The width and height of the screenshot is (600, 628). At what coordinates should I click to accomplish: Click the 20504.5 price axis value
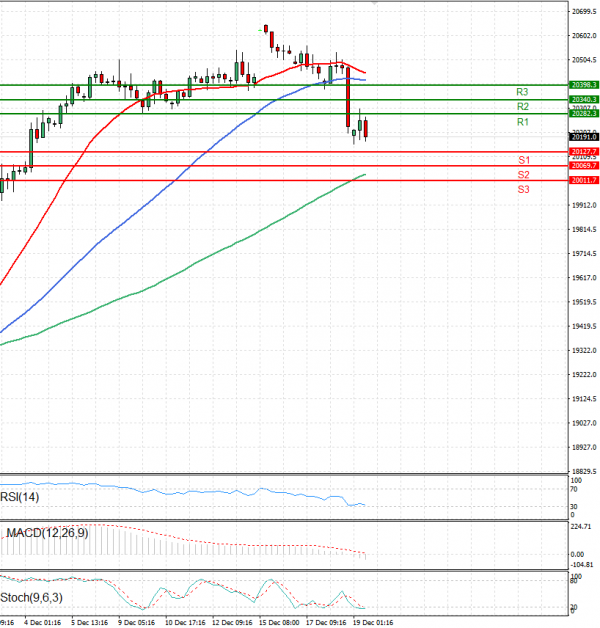pyautogui.click(x=584, y=60)
